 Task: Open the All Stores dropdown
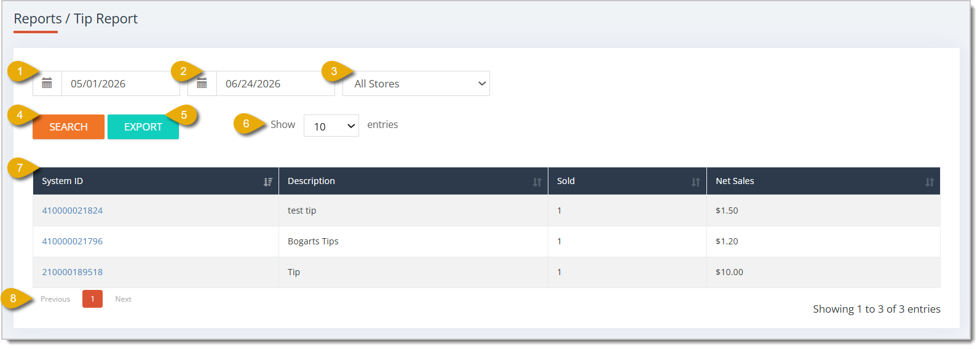[x=416, y=84]
